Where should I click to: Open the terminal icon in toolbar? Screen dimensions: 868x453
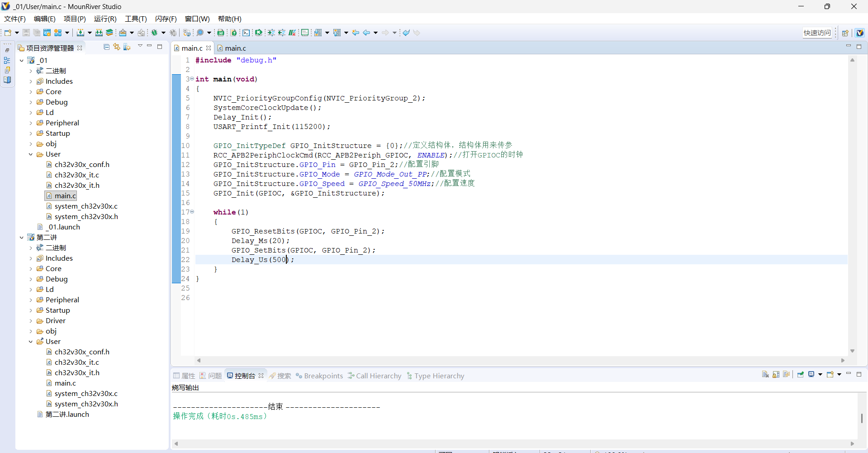246,33
